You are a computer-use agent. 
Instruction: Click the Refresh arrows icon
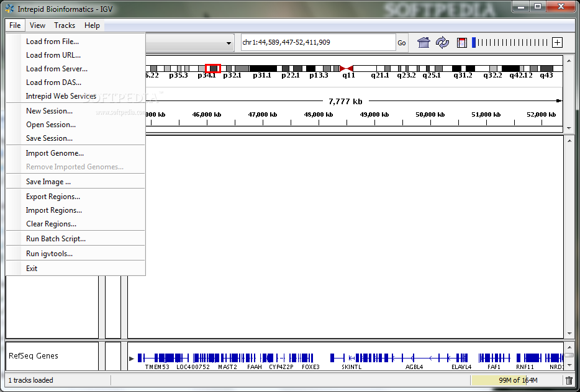[x=442, y=43]
